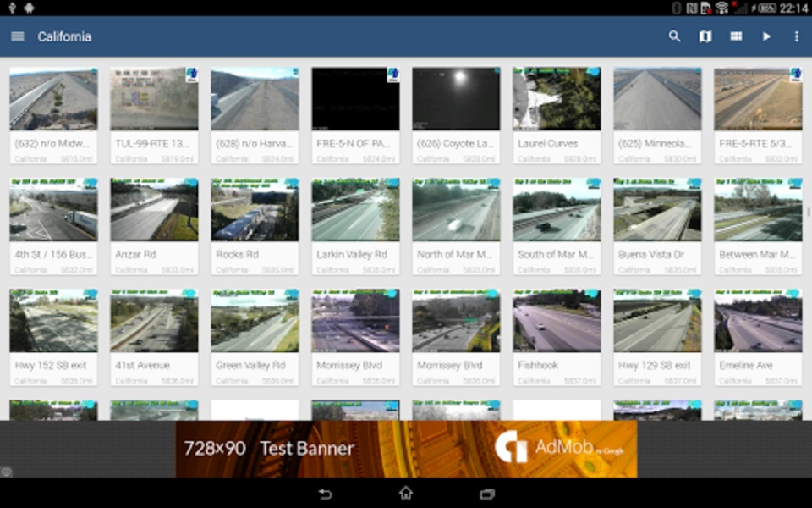The height and width of the screenshot is (508, 812).
Task: Open the recent apps button
Action: (487, 494)
